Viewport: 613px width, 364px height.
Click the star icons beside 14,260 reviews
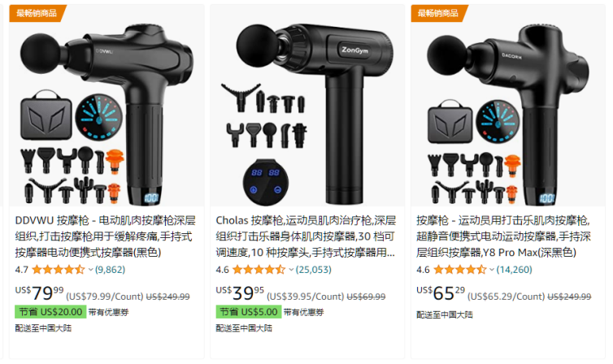(460, 270)
